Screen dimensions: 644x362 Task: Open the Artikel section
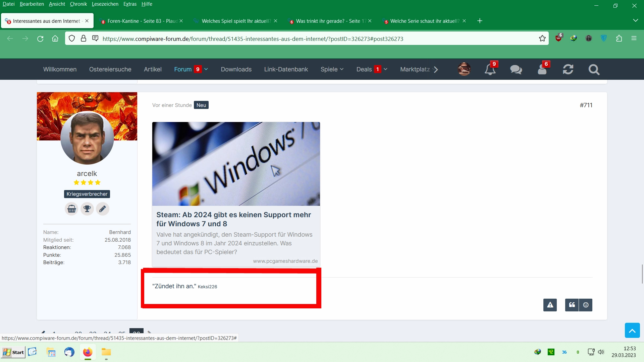tap(153, 69)
